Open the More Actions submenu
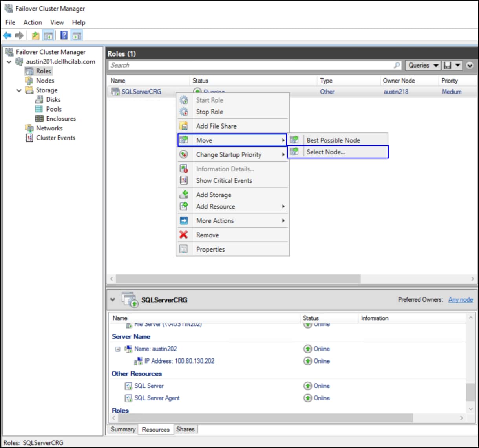 click(x=233, y=221)
